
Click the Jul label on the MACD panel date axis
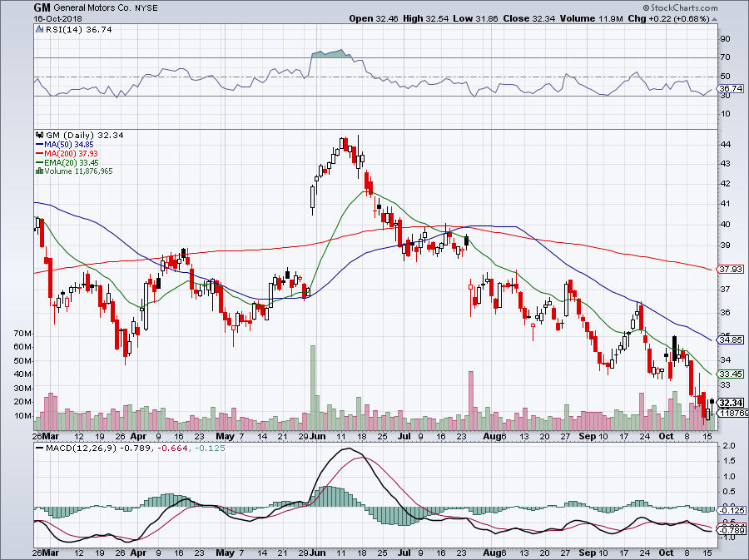(404, 553)
